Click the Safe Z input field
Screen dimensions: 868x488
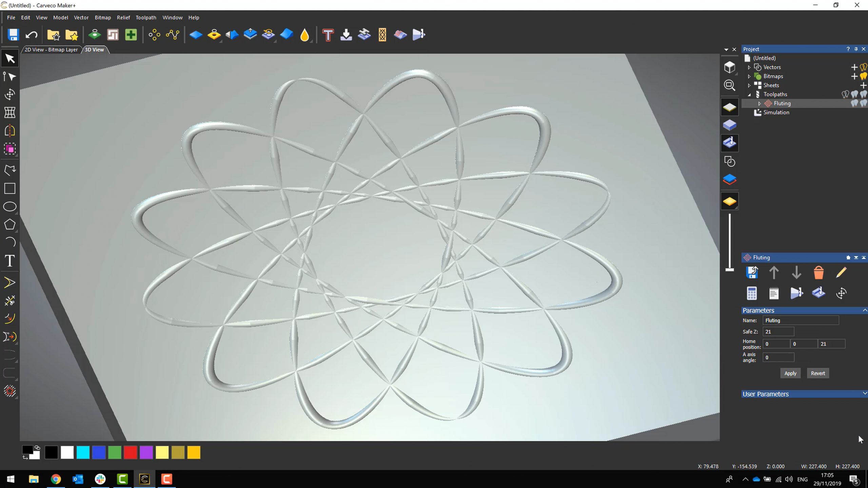point(778,331)
